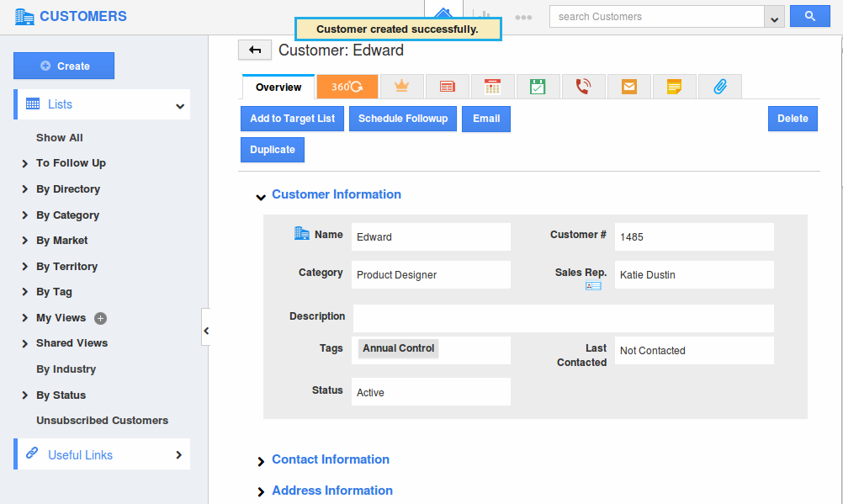
Task: Collapse the Lists menu
Action: [x=179, y=106]
